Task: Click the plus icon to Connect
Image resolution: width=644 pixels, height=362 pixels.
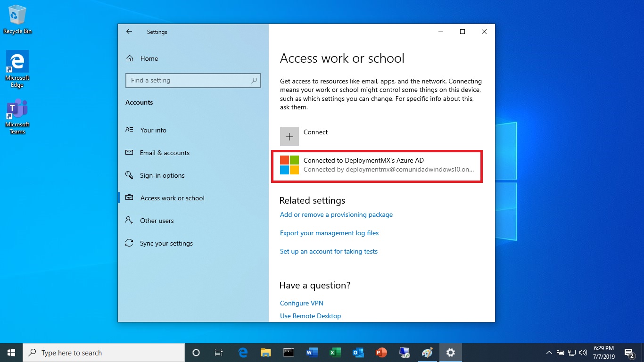Action: coord(289,137)
